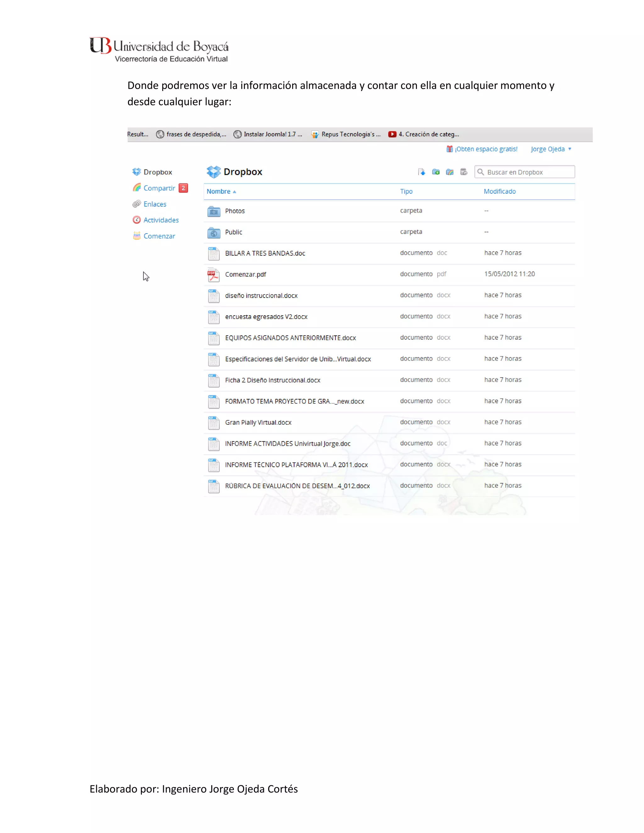Click the gift icon for free space
The image size is (644, 833).
tap(449, 149)
